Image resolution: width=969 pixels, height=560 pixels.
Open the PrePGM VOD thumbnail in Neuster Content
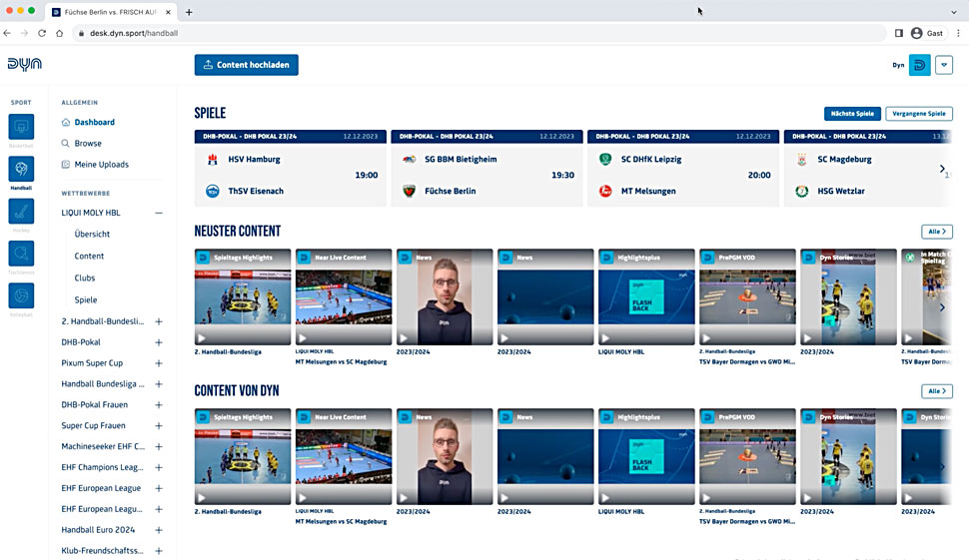tap(748, 297)
